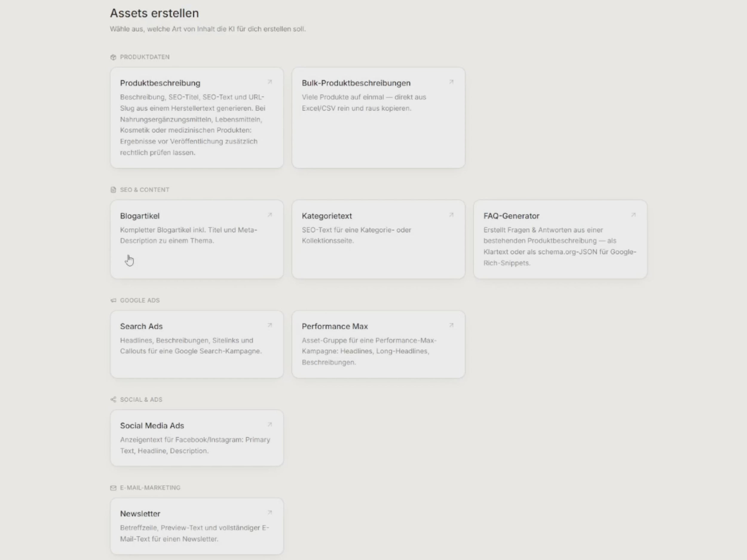Screen dimensions: 747x560
Task: Select the Search Ads card title
Action: coord(141,326)
